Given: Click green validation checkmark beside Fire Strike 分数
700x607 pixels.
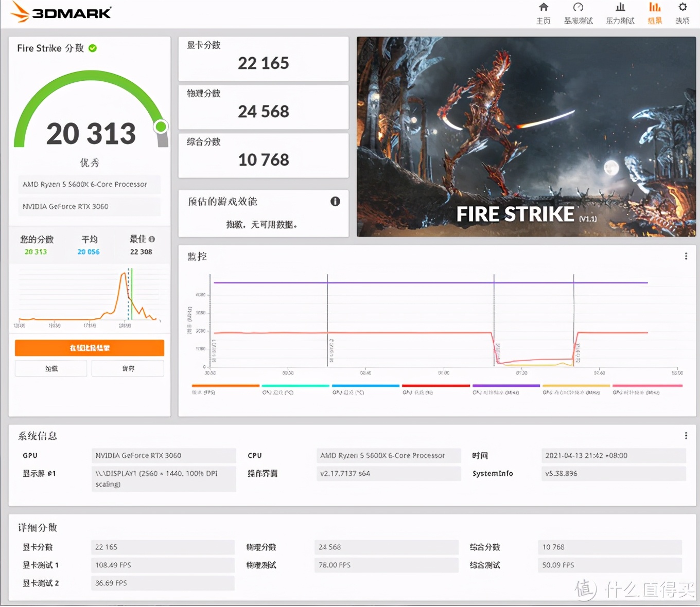Looking at the screenshot, I should tap(93, 48).
